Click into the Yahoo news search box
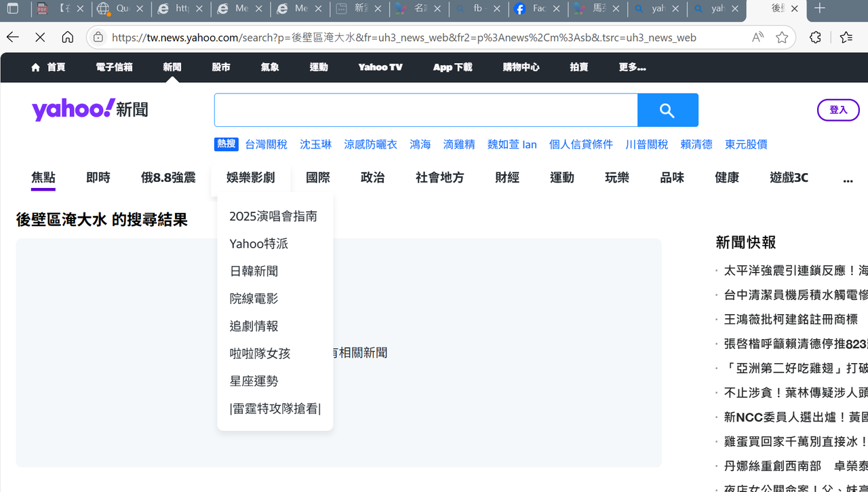 (x=426, y=110)
